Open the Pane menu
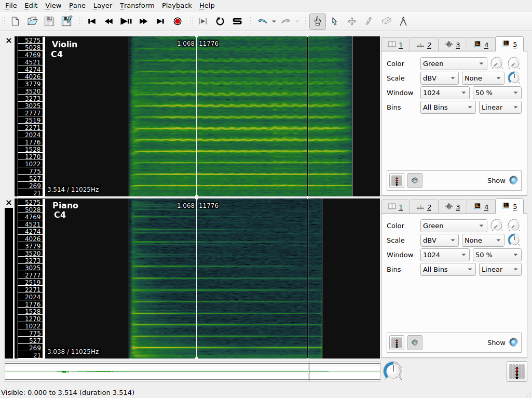 click(77, 5)
